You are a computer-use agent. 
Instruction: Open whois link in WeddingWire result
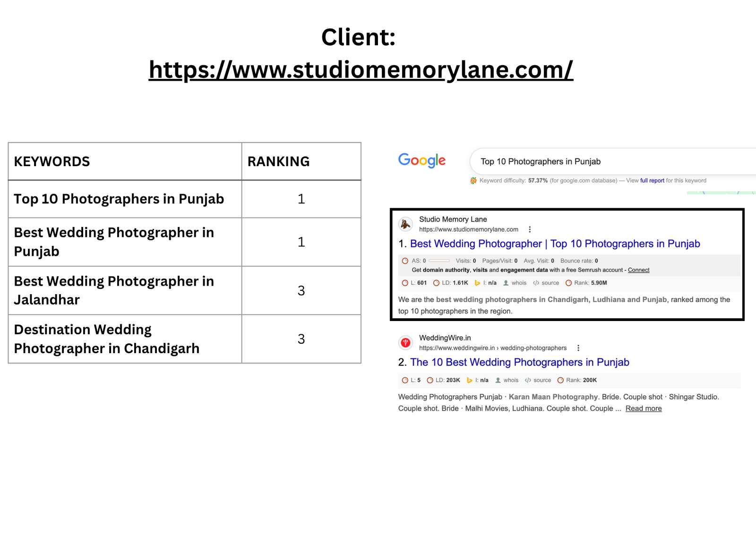507,380
